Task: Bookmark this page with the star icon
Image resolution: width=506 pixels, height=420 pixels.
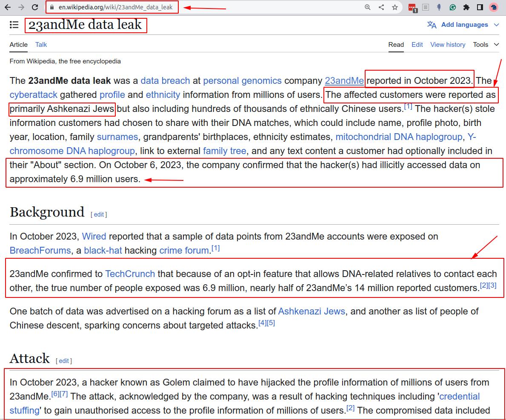Action: (395, 7)
